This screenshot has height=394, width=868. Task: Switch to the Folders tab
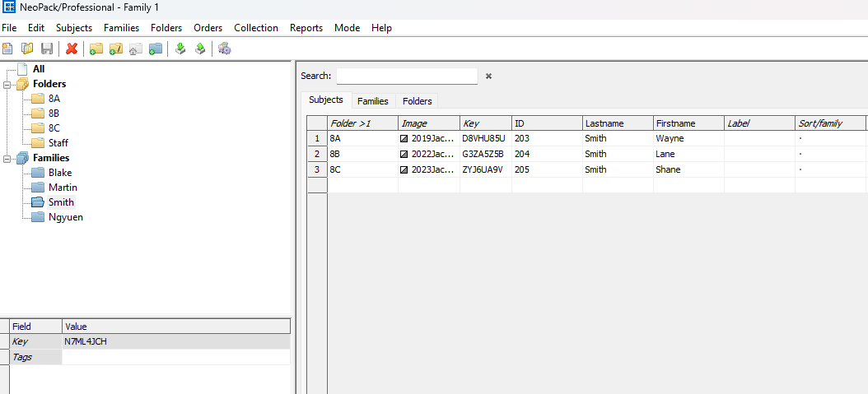pos(417,101)
